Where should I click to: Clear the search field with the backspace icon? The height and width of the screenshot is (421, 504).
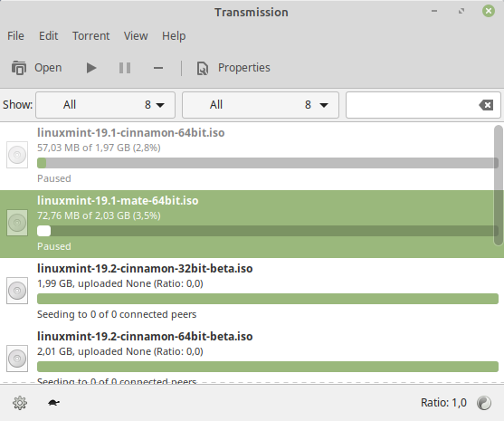[x=486, y=105]
